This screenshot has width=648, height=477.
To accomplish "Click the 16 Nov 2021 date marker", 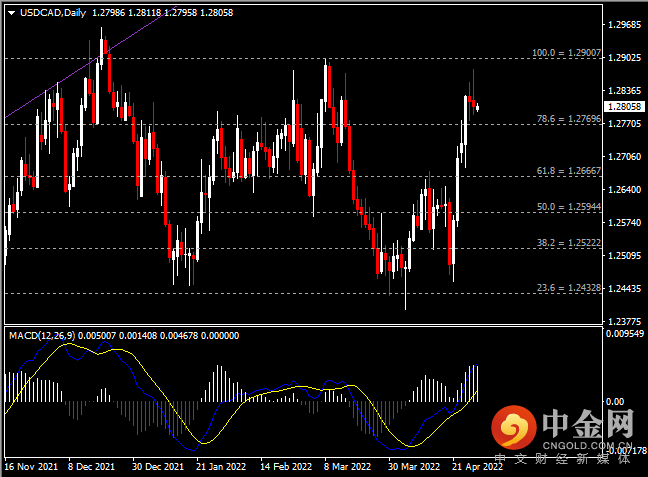I will tap(31, 467).
